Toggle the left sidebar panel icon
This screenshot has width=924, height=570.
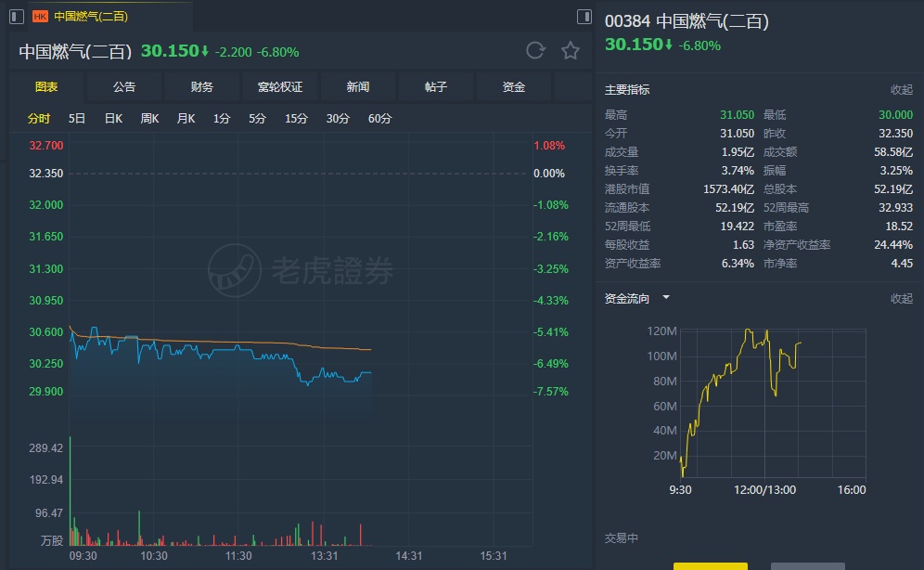pyautogui.click(x=17, y=17)
